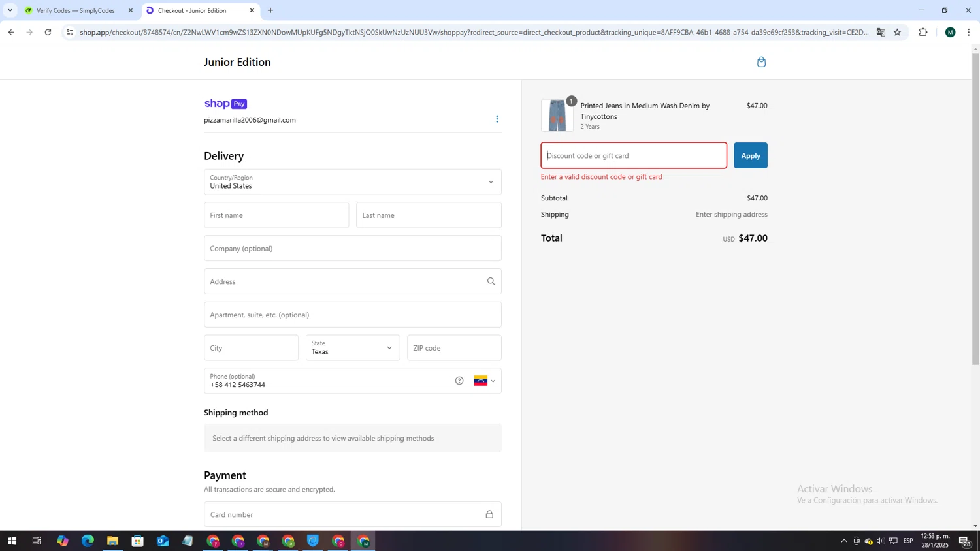The height and width of the screenshot is (551, 980).
Task: Select the Checkout - Junior Edition tab
Action: point(200,10)
